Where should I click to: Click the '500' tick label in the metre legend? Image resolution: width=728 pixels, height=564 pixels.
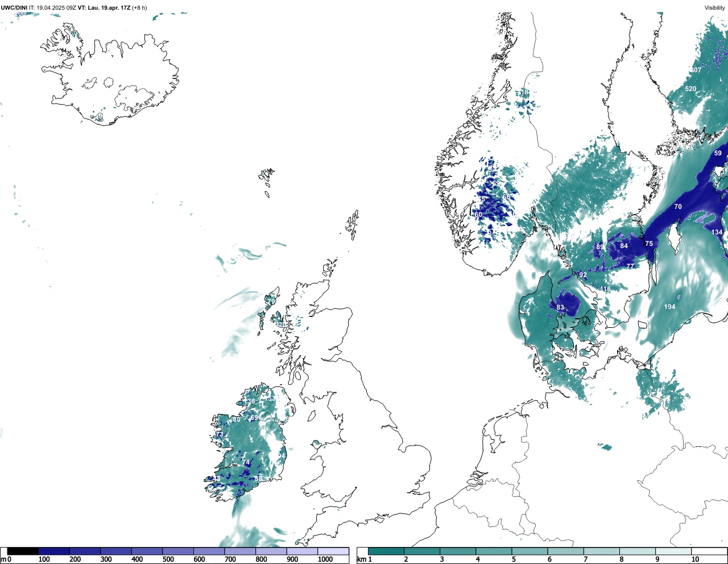[x=168, y=559]
